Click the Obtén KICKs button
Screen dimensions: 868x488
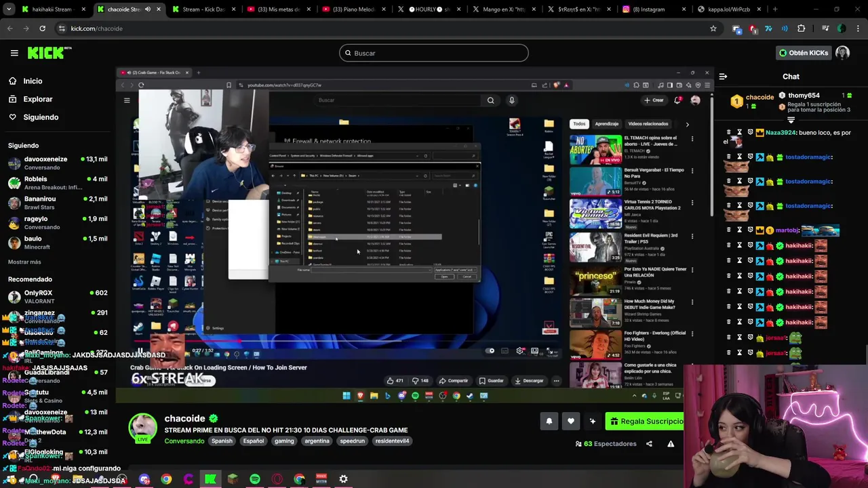tap(803, 53)
